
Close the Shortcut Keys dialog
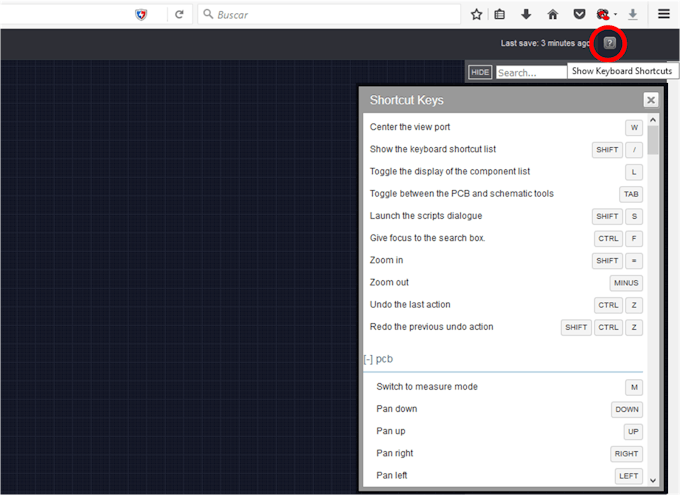[x=651, y=100]
